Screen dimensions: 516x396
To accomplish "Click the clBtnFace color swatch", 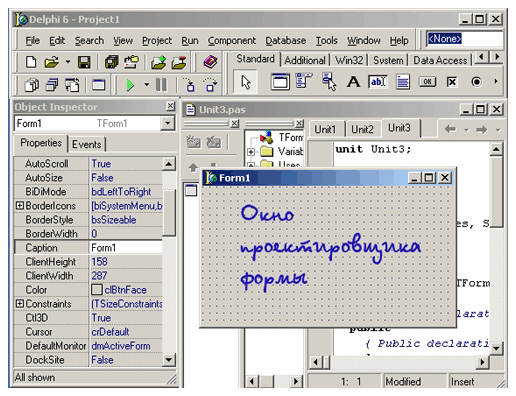I will (x=97, y=289).
